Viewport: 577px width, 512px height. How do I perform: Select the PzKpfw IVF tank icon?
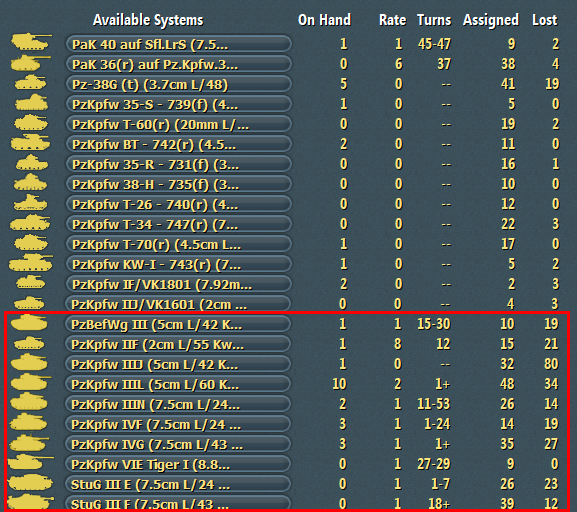(28, 422)
